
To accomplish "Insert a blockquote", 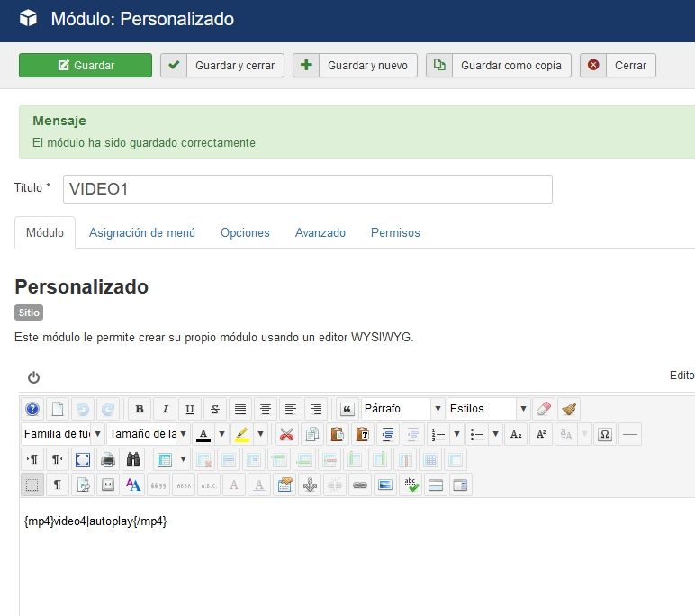I will click(347, 409).
